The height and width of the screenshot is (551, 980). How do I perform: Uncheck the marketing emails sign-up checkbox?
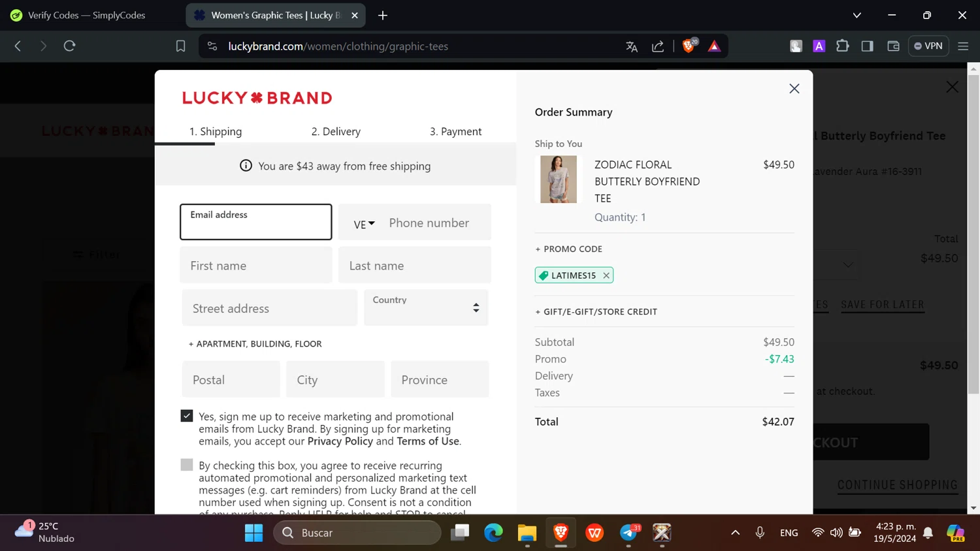(x=187, y=416)
